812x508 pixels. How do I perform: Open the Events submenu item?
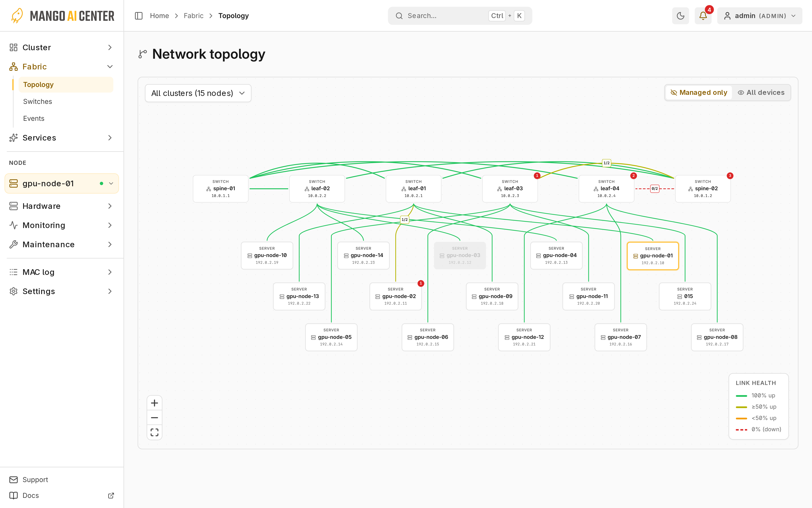(x=66, y=118)
